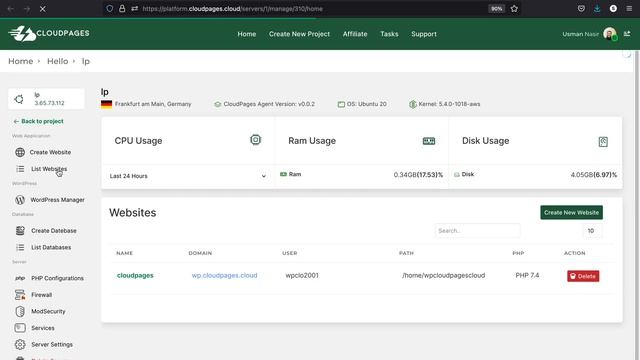Click the List Databases list icon

(x=20, y=247)
